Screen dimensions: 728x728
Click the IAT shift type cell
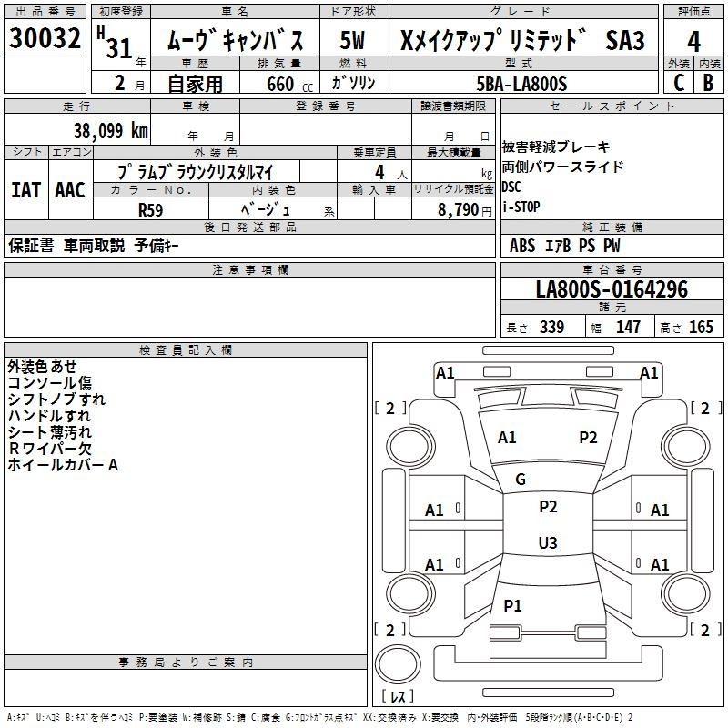tap(25, 190)
